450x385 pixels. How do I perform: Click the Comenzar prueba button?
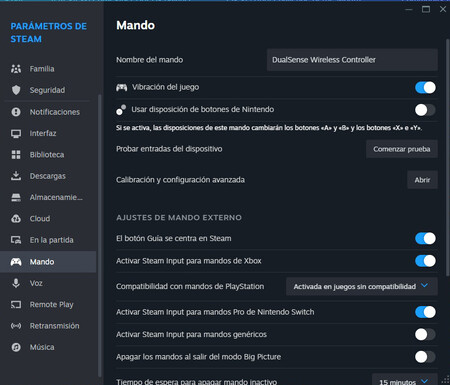(402, 149)
